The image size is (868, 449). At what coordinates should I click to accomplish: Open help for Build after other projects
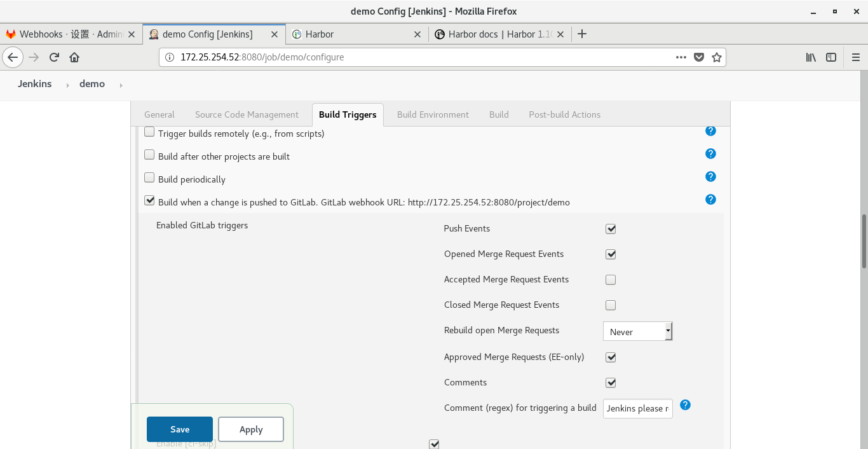710,153
